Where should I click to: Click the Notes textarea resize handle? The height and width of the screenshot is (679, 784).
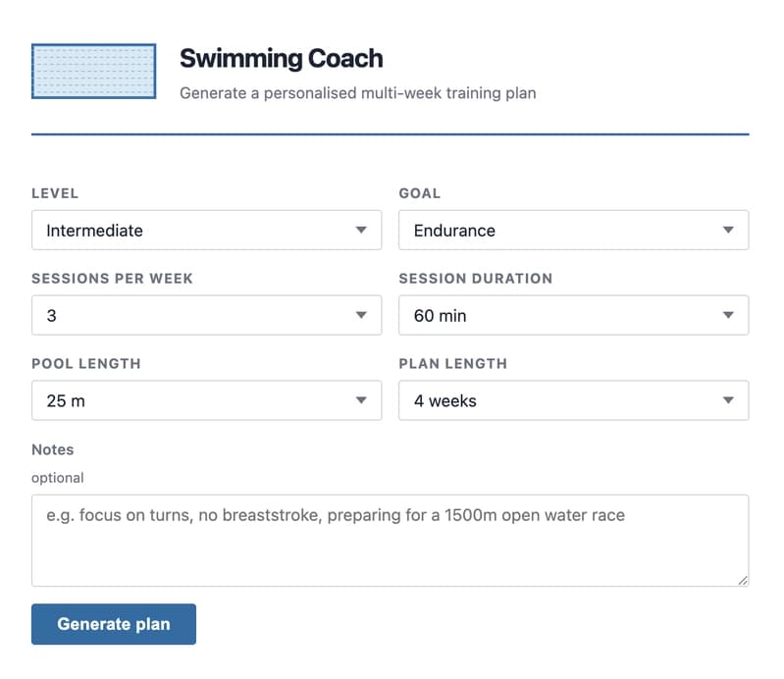click(743, 581)
